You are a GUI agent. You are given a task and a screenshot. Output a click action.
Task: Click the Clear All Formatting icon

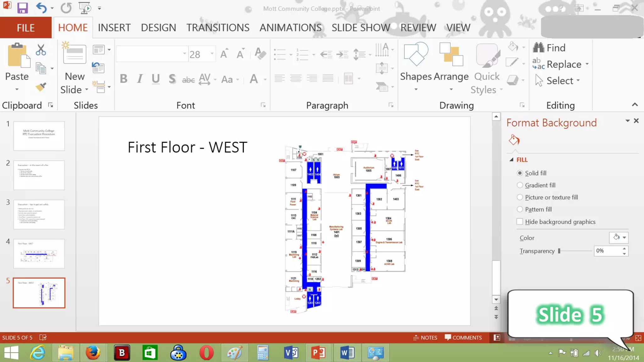[x=260, y=54]
